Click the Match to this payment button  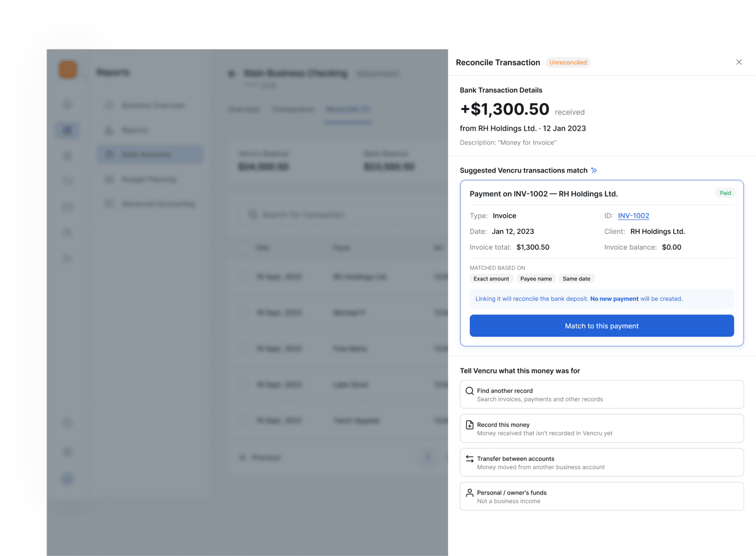point(602,326)
